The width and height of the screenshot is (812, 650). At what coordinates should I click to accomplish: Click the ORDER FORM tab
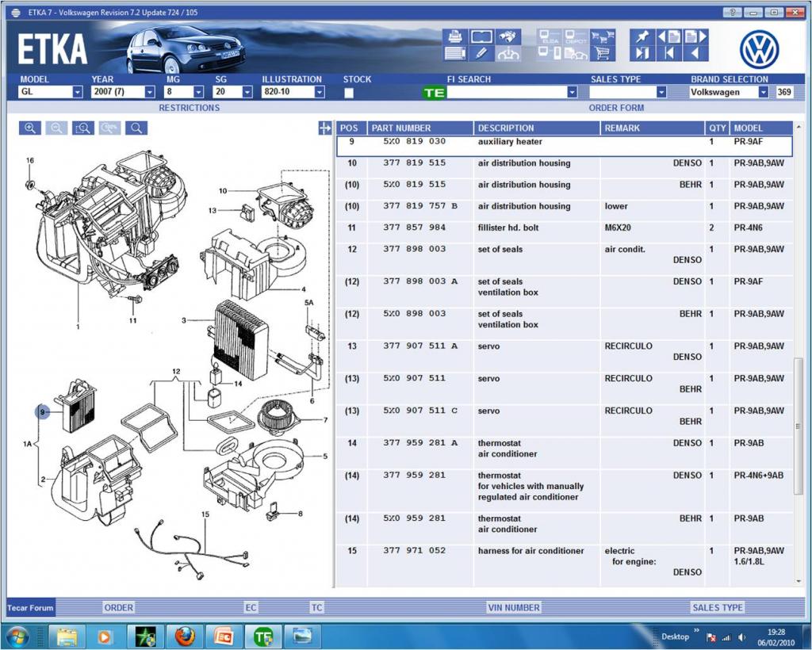point(616,108)
